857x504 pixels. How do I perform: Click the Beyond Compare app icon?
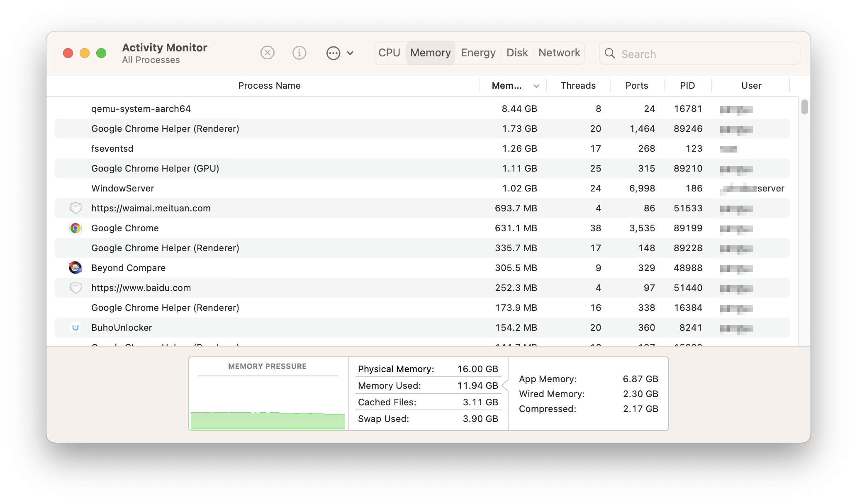coord(75,268)
